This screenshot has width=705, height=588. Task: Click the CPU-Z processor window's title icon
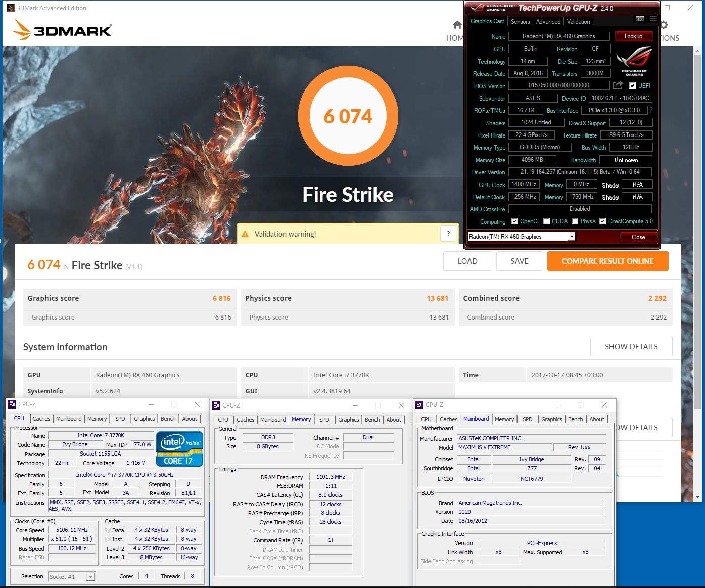(x=12, y=404)
